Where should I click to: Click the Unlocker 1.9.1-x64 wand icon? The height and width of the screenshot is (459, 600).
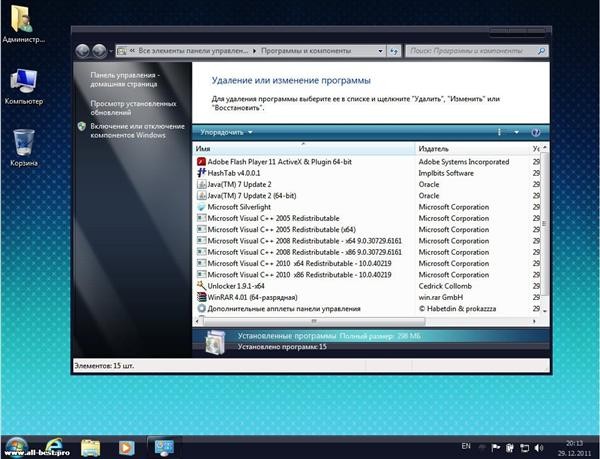pyautogui.click(x=201, y=286)
